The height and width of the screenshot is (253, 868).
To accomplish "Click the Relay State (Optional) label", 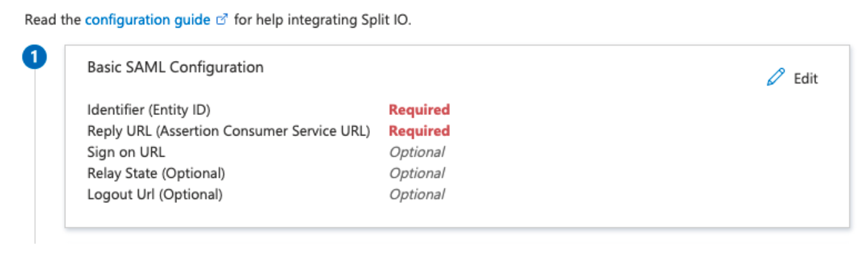I will tap(156, 173).
